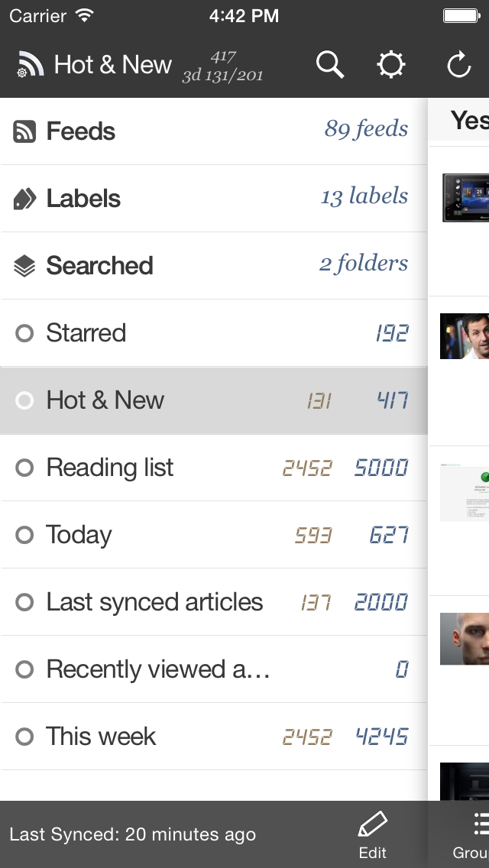The width and height of the screenshot is (489, 868).
Task: Open settings via the gear icon
Action: point(391,66)
